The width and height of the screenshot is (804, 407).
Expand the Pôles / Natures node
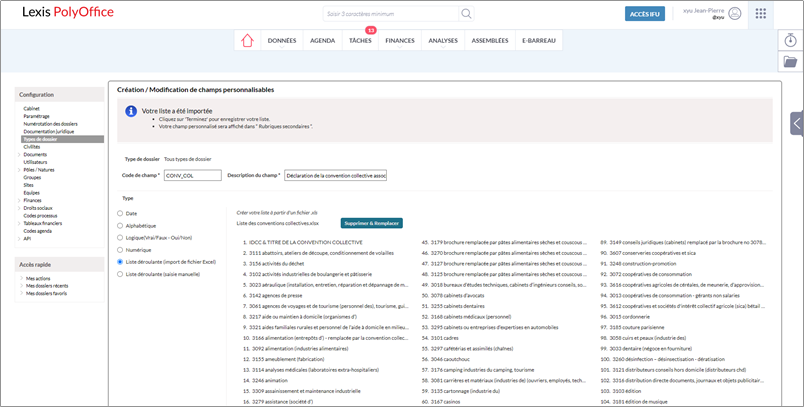click(x=19, y=170)
